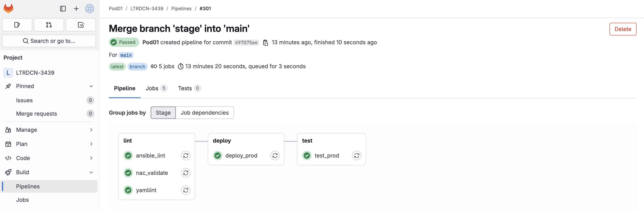Click the Search or go to field
This screenshot has width=644, height=210.
point(49,41)
